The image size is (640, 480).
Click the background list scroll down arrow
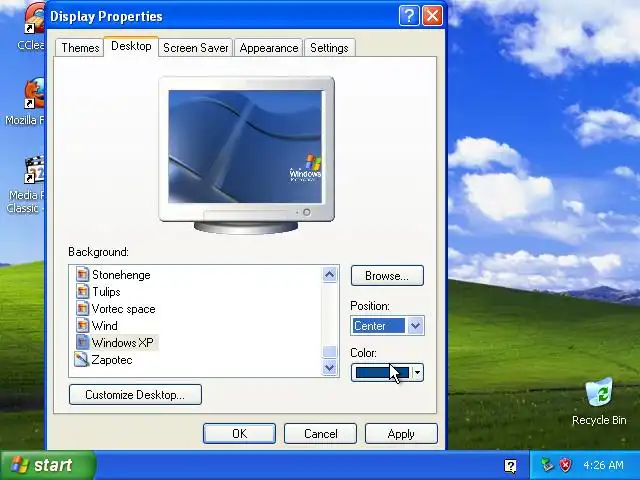coord(329,368)
